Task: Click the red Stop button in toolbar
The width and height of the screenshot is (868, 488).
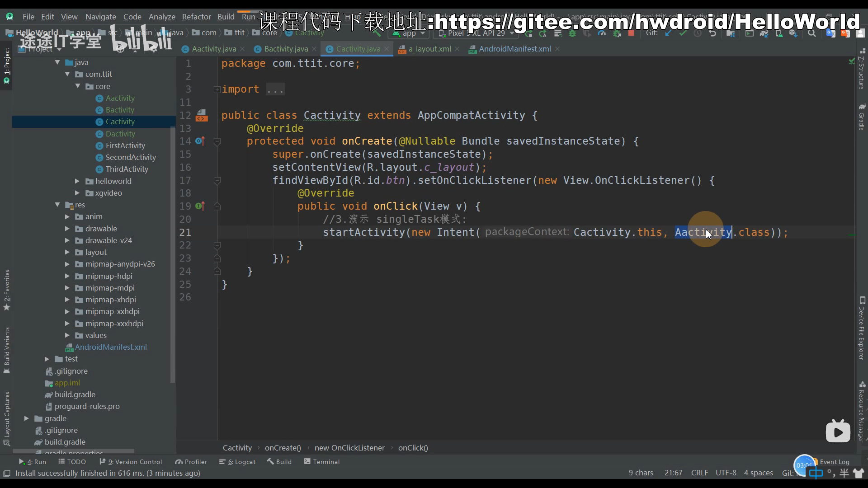Action: pyautogui.click(x=631, y=33)
